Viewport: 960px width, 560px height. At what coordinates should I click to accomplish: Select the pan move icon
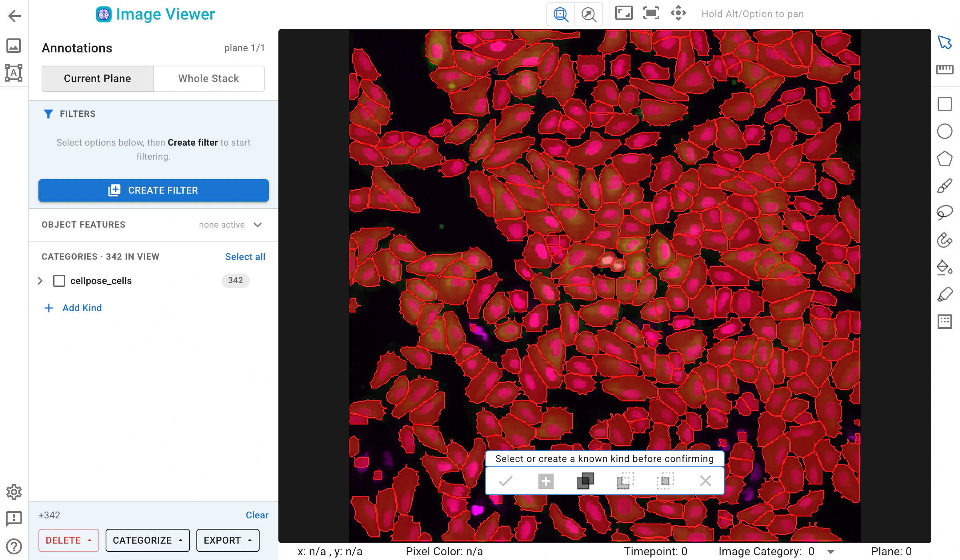[x=678, y=13]
